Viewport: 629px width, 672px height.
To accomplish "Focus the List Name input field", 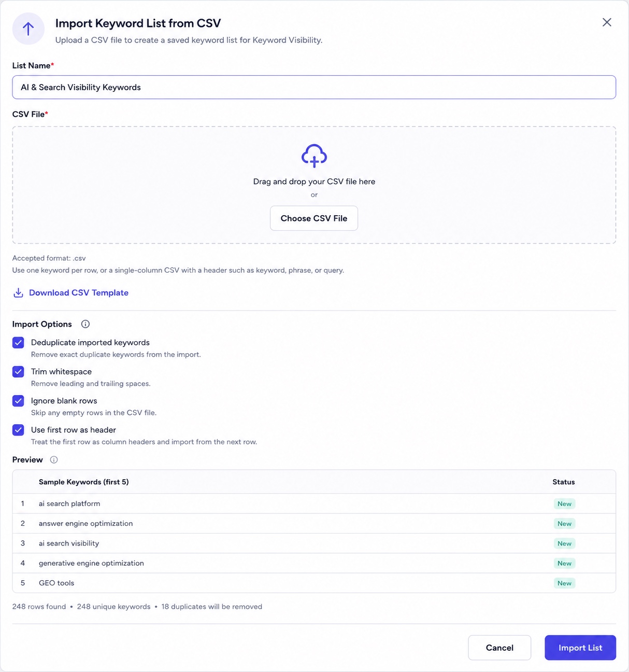I will coord(314,87).
